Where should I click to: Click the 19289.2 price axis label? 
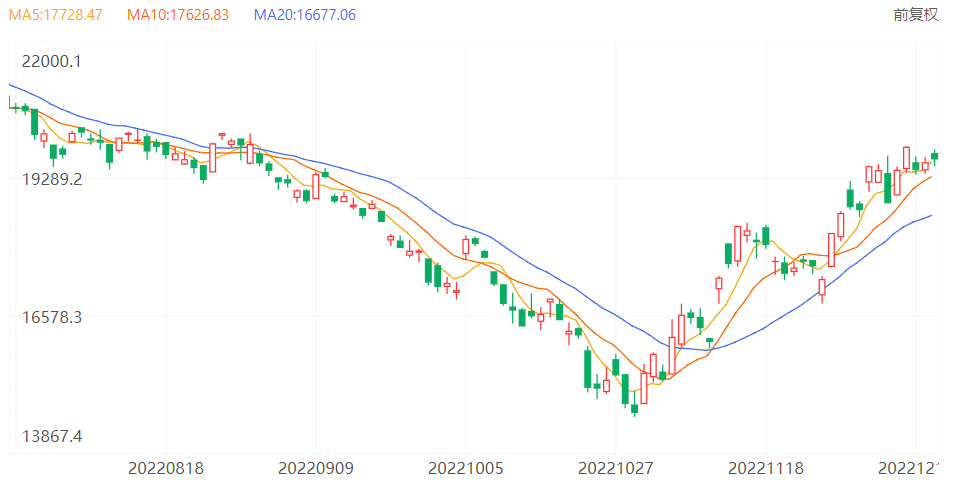51,180
